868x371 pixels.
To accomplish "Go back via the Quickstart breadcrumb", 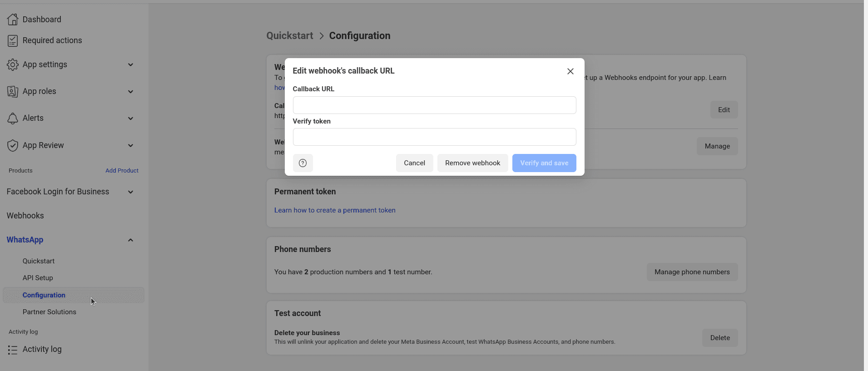I will click(289, 35).
